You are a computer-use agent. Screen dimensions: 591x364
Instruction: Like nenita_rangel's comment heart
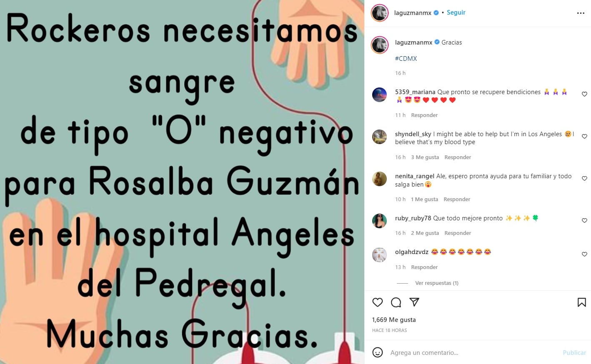pos(584,178)
